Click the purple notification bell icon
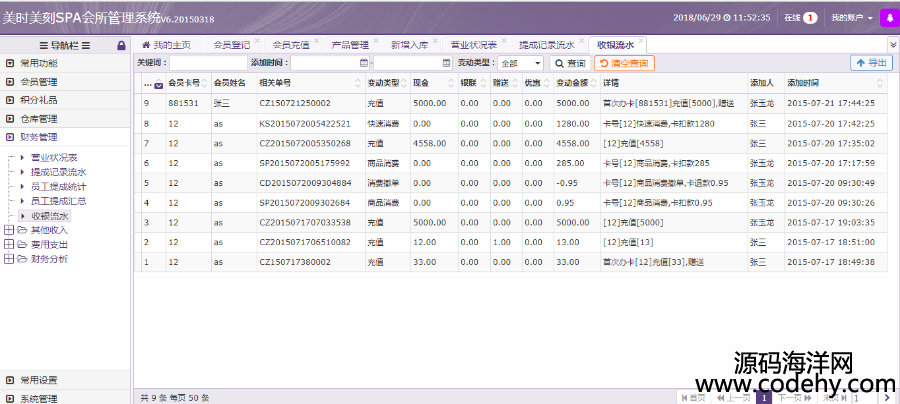Screen dimensions: 900x404 pyautogui.click(x=887, y=17)
